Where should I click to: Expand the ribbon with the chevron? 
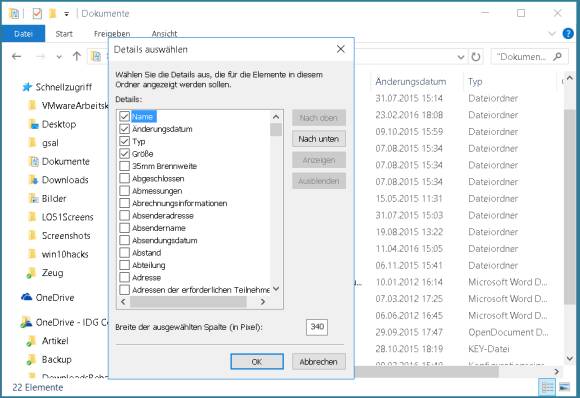pyautogui.click(x=552, y=34)
